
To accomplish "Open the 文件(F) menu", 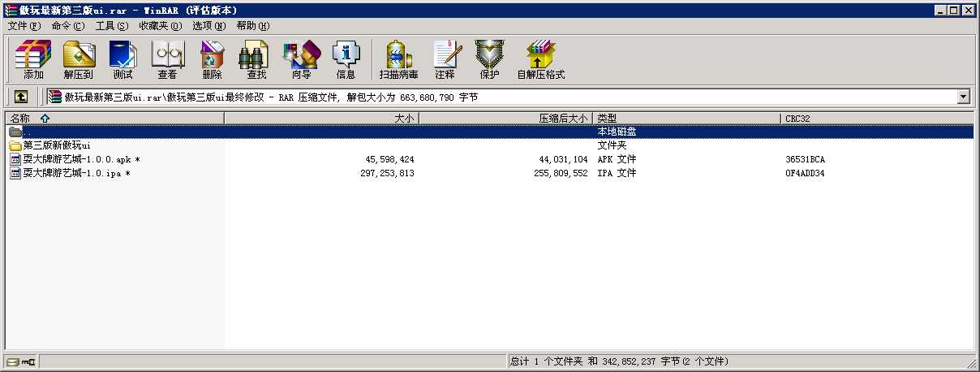I will pyautogui.click(x=24, y=26).
